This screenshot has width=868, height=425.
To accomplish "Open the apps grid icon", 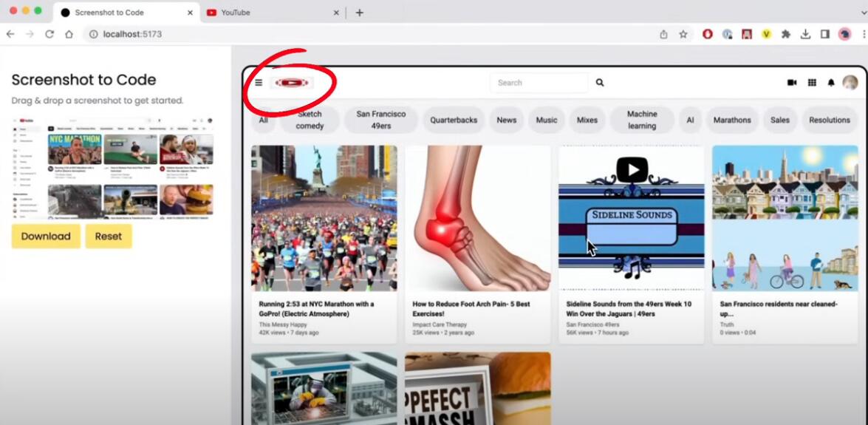I will click(x=812, y=83).
